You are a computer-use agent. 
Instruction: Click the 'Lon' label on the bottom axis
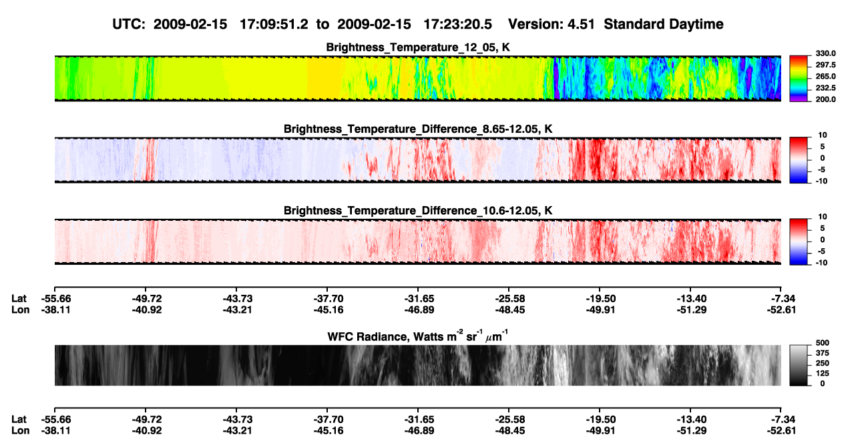[x=20, y=430]
